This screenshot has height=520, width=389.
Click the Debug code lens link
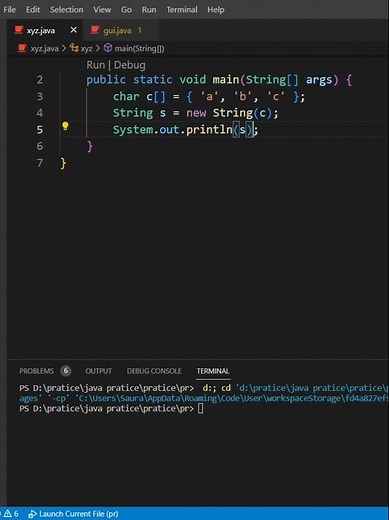click(x=130, y=65)
